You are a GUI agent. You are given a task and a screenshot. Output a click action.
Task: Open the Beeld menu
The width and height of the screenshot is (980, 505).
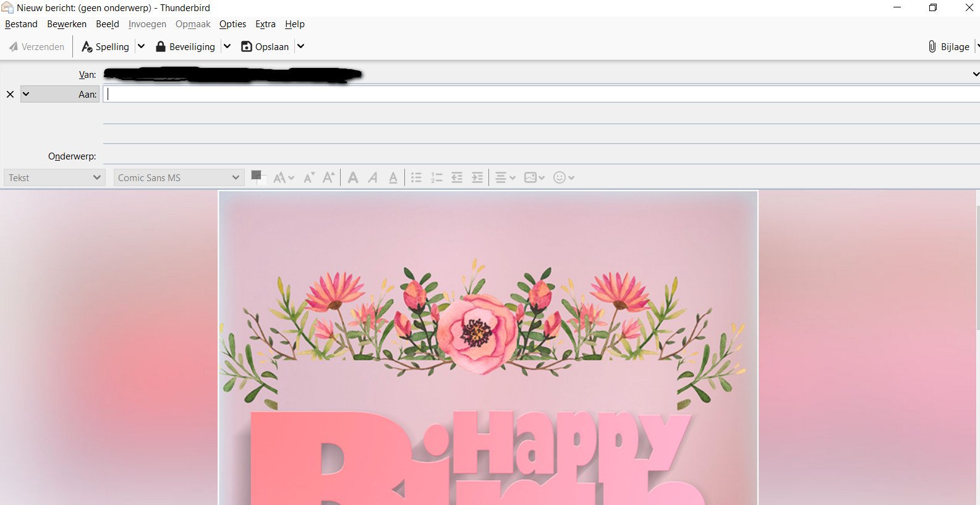(108, 24)
